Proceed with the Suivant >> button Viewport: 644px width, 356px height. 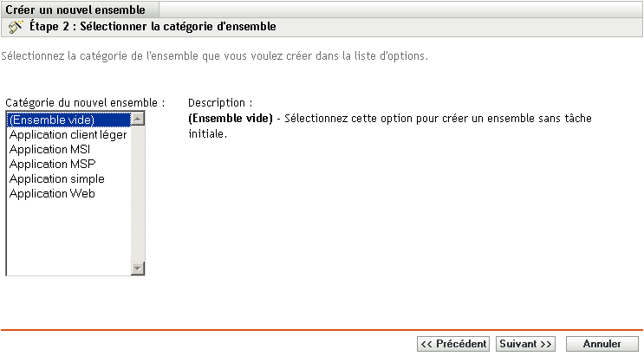[525, 344]
